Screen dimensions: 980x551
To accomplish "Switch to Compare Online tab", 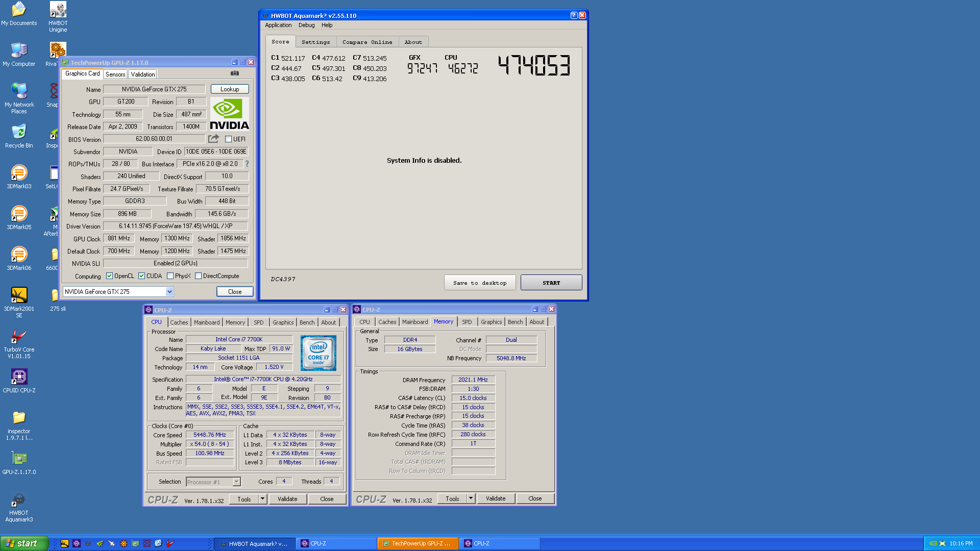I will 367,42.
